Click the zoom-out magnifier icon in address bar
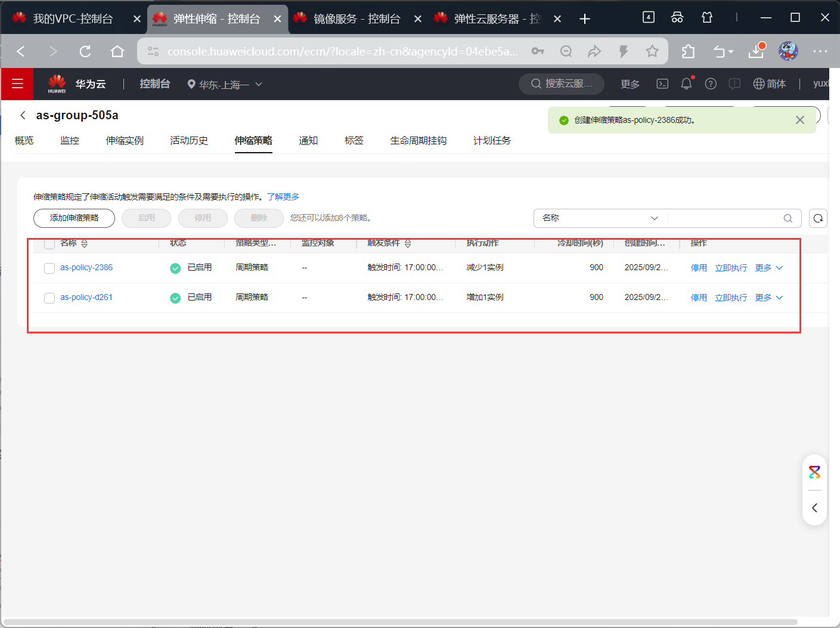 (x=566, y=51)
